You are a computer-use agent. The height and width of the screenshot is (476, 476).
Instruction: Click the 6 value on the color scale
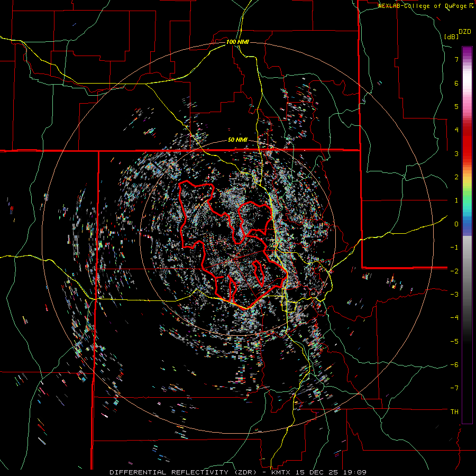pyautogui.click(x=456, y=83)
